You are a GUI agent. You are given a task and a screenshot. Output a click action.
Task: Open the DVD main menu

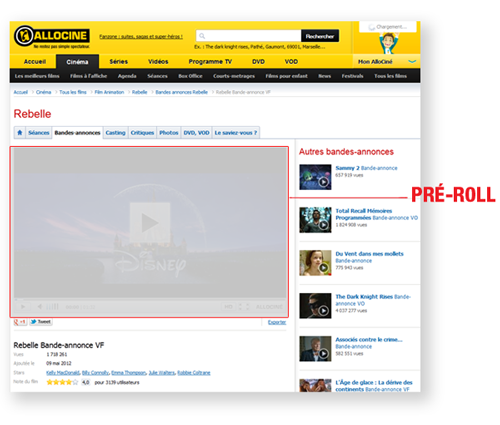pyautogui.click(x=258, y=62)
